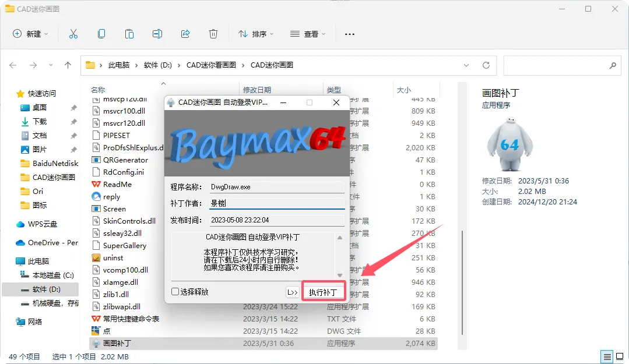Click CAD迷你看画图 in breadcrumb
The image size is (629, 364).
click(211, 65)
